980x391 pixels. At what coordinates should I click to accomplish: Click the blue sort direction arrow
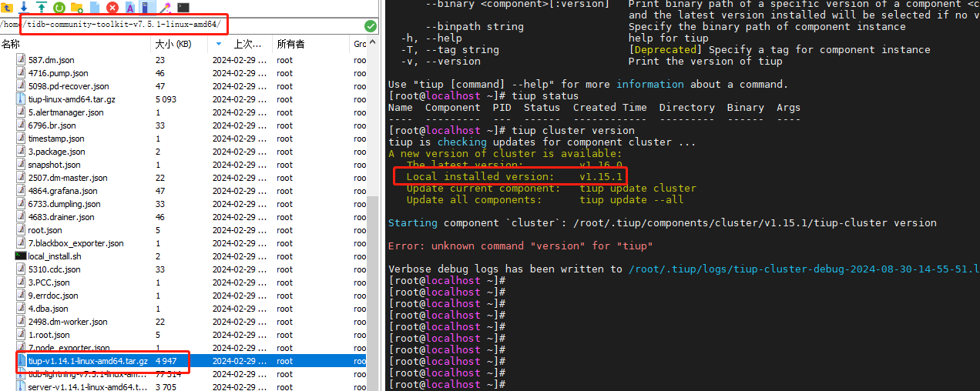click(220, 45)
